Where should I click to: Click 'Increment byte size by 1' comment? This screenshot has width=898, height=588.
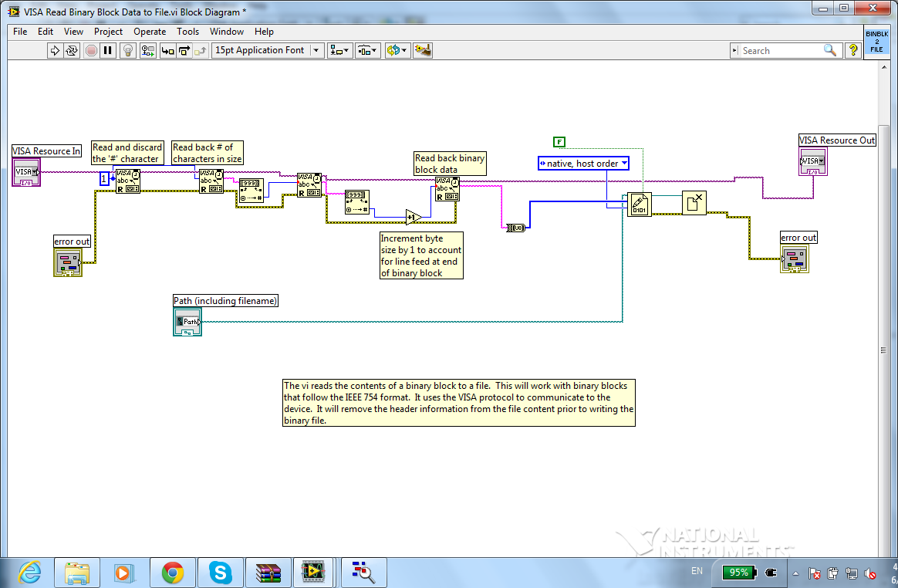coord(421,255)
